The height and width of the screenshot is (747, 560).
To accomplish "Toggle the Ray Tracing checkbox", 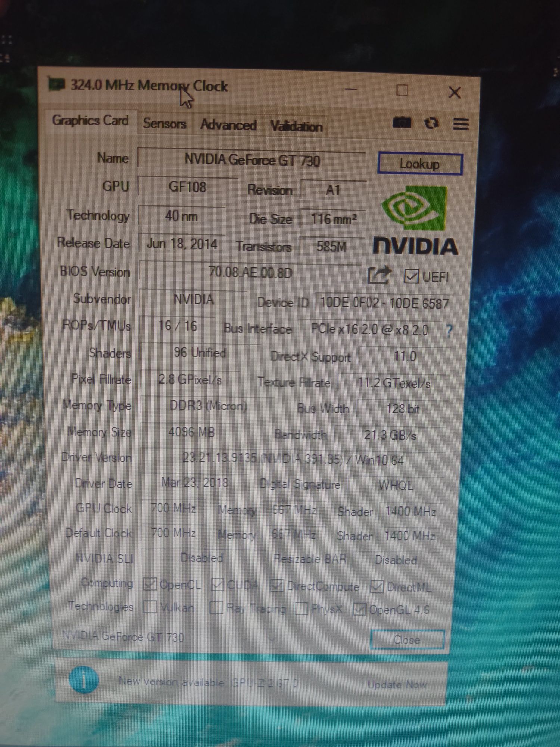I will [x=216, y=608].
